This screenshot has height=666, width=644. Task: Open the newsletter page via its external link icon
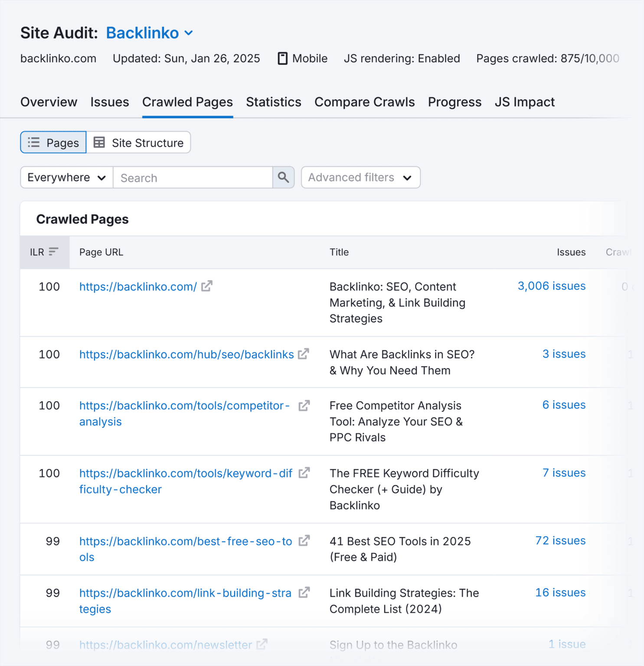pos(262,645)
